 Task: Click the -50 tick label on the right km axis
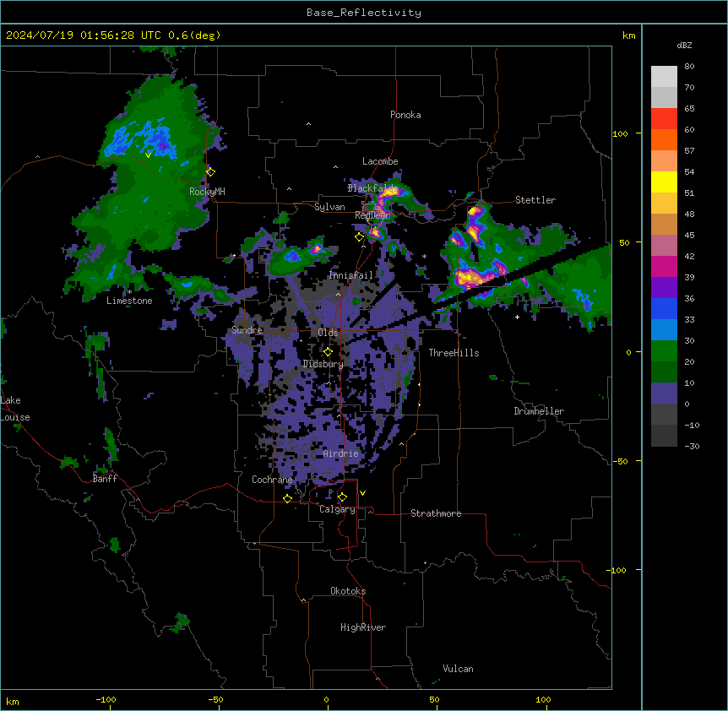pos(620,461)
